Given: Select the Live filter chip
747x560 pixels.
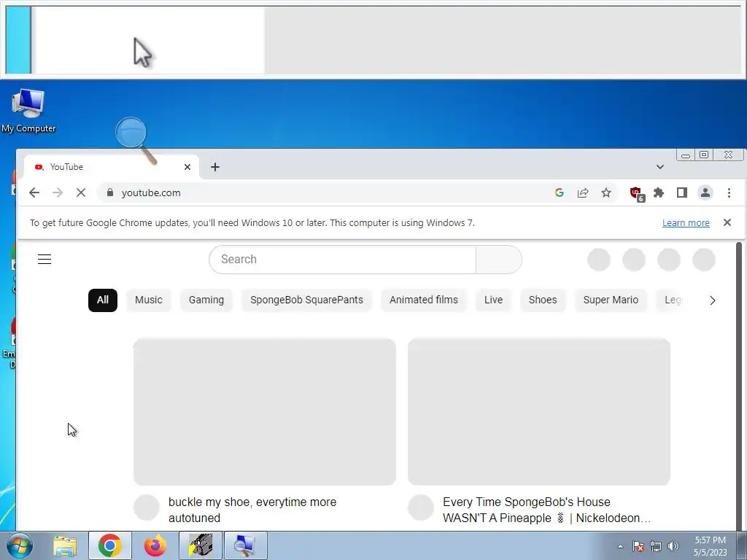Looking at the screenshot, I should (494, 300).
